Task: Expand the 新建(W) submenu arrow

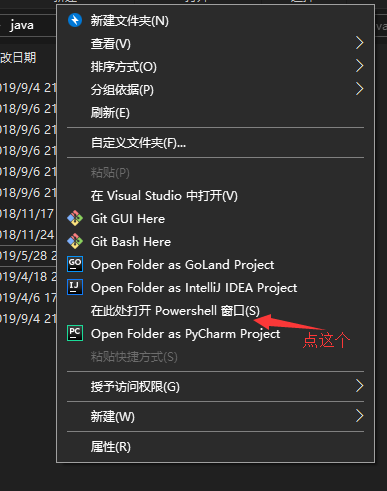Action: pos(359,416)
